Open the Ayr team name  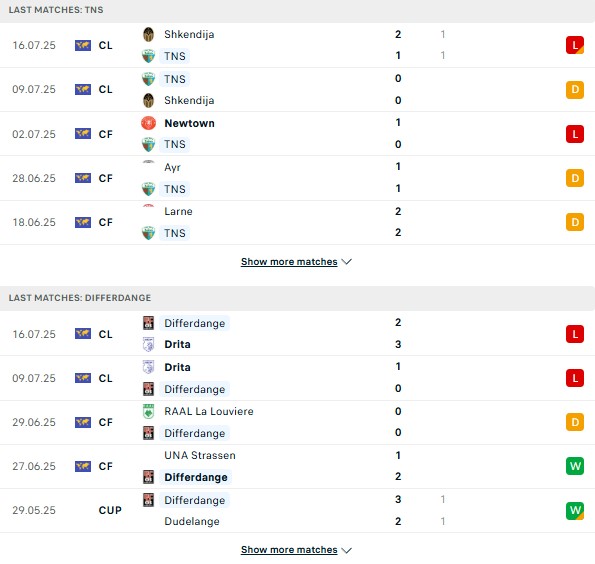click(172, 168)
